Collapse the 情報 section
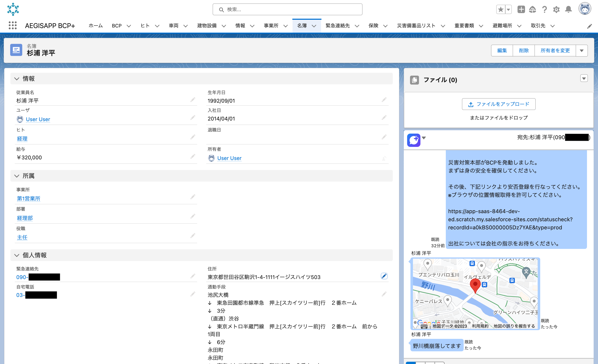The width and height of the screenshot is (598, 364). [17, 79]
